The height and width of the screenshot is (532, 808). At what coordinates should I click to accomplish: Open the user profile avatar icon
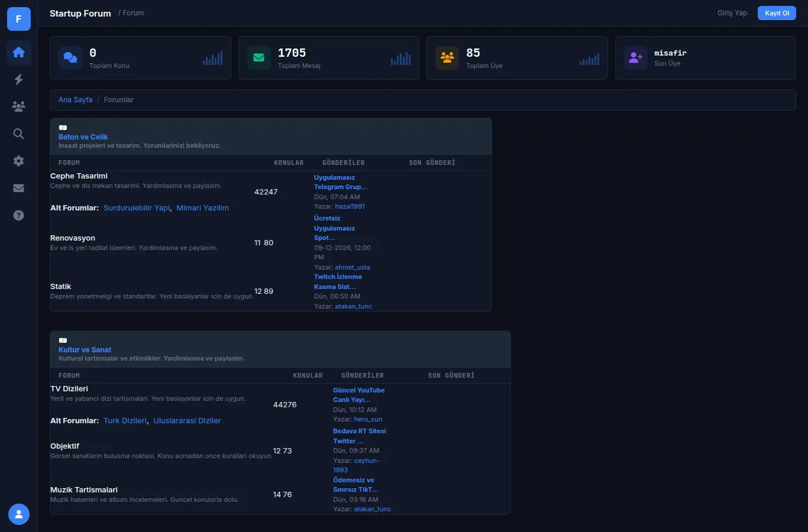click(18, 514)
